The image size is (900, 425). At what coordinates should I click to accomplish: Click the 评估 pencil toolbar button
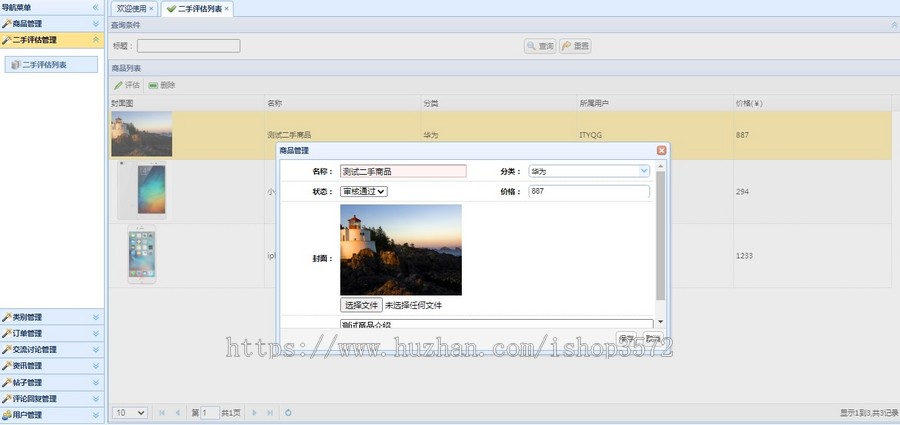(127, 85)
